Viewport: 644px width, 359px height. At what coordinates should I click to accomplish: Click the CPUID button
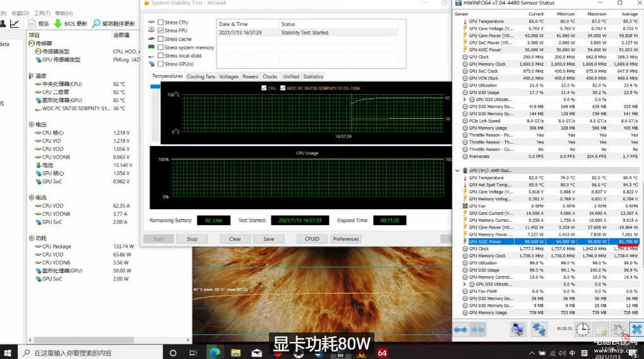click(312, 239)
